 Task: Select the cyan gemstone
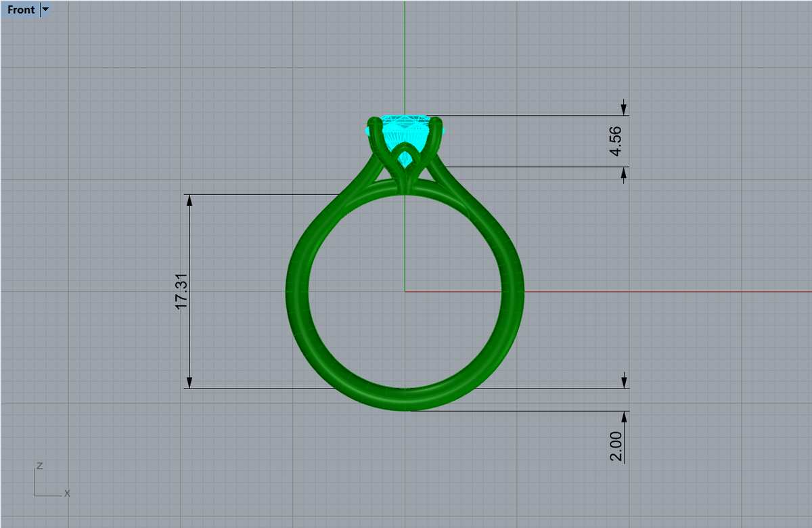pyautogui.click(x=404, y=130)
